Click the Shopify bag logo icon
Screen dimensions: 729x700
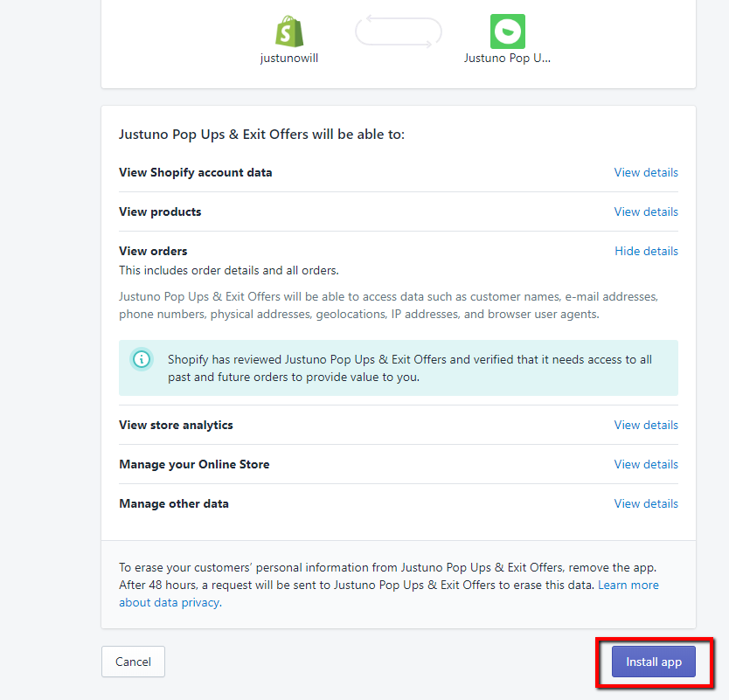pyautogui.click(x=289, y=32)
